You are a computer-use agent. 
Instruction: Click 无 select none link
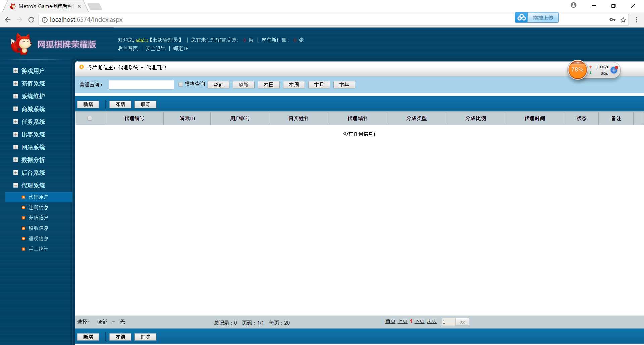tap(122, 322)
